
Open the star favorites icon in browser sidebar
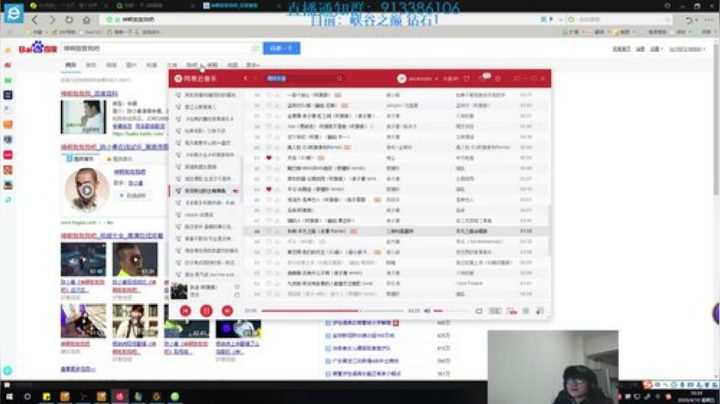point(8,50)
